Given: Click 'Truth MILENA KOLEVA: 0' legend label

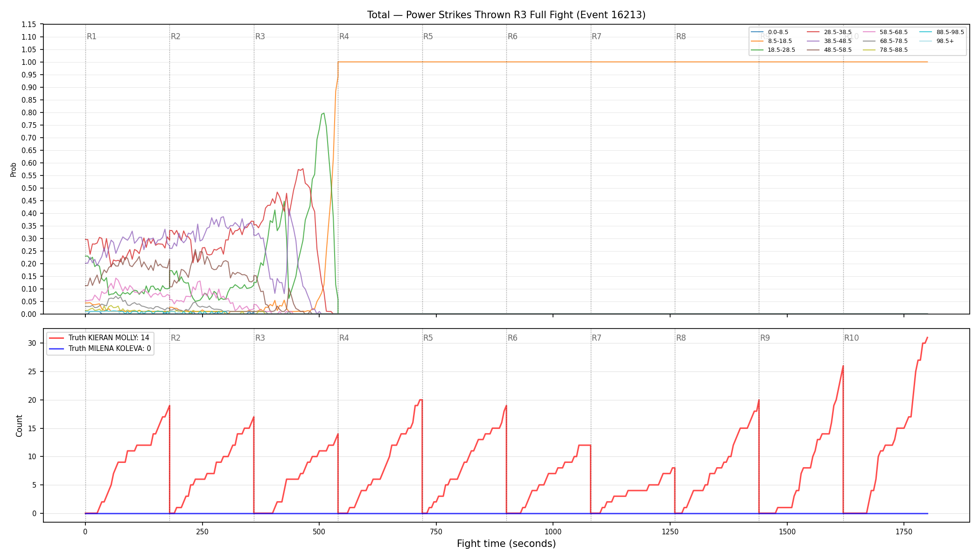Looking at the screenshot, I should coord(110,349).
